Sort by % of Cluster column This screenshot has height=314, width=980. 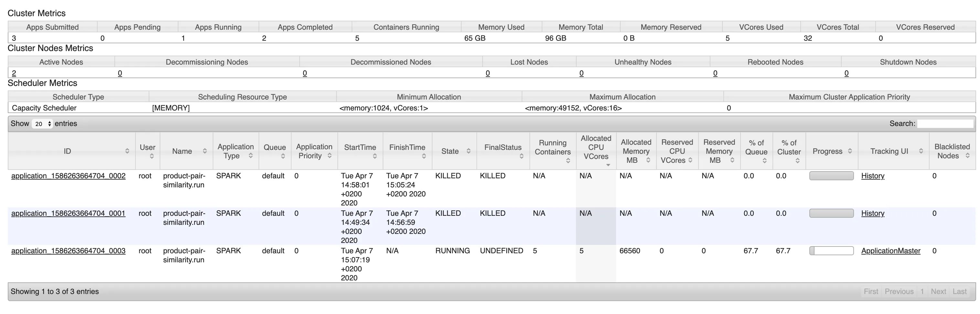pyautogui.click(x=789, y=151)
